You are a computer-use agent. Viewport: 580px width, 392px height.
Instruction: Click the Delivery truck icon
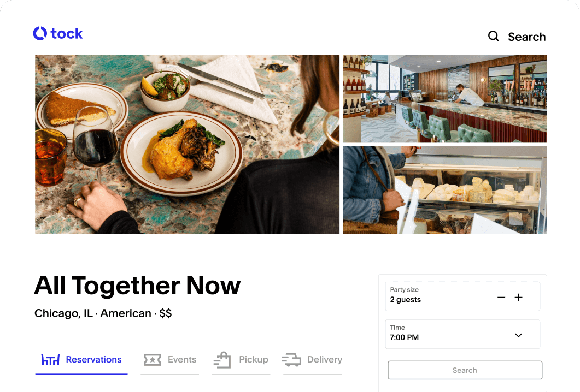291,359
